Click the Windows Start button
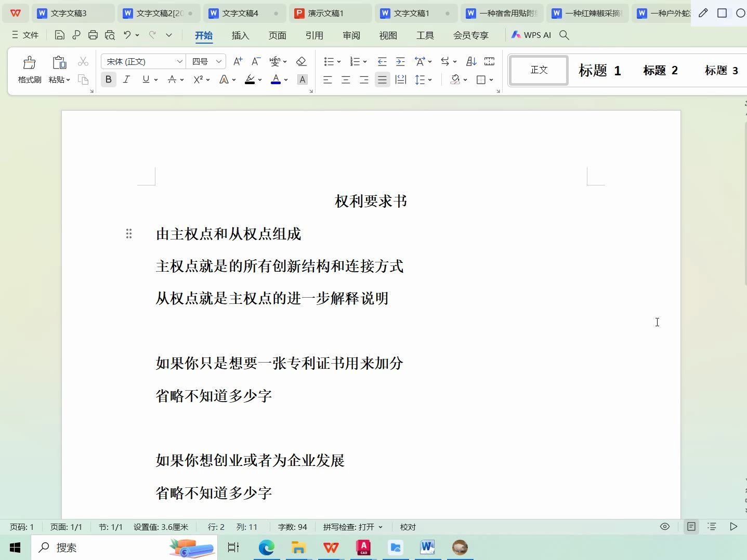The width and height of the screenshot is (747, 560). (x=15, y=548)
